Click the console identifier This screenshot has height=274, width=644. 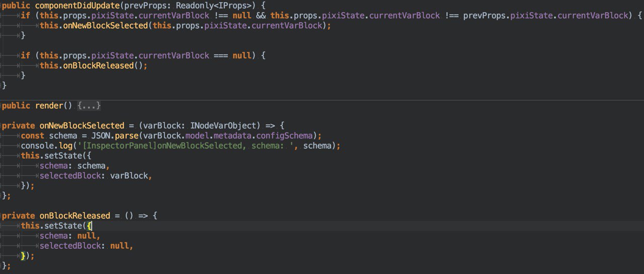click(x=37, y=146)
